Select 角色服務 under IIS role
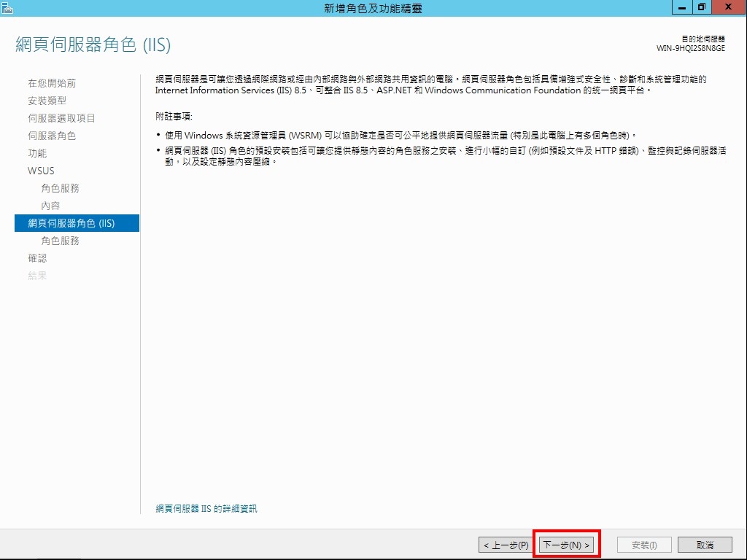This screenshot has height=560, width=747. 60,241
